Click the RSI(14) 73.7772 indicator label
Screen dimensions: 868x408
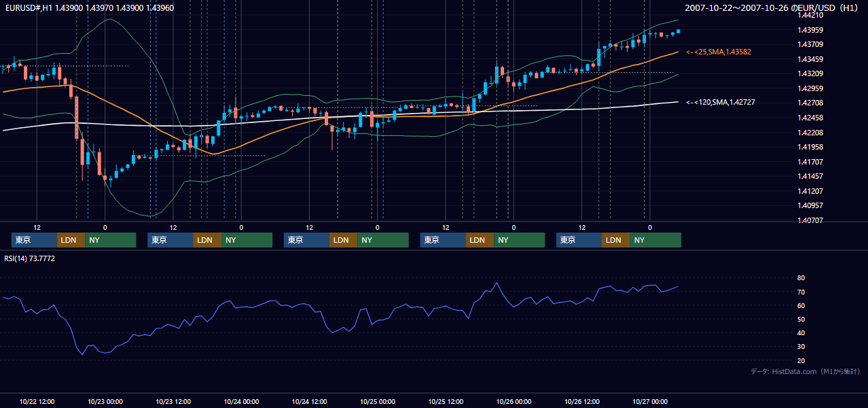click(x=30, y=258)
